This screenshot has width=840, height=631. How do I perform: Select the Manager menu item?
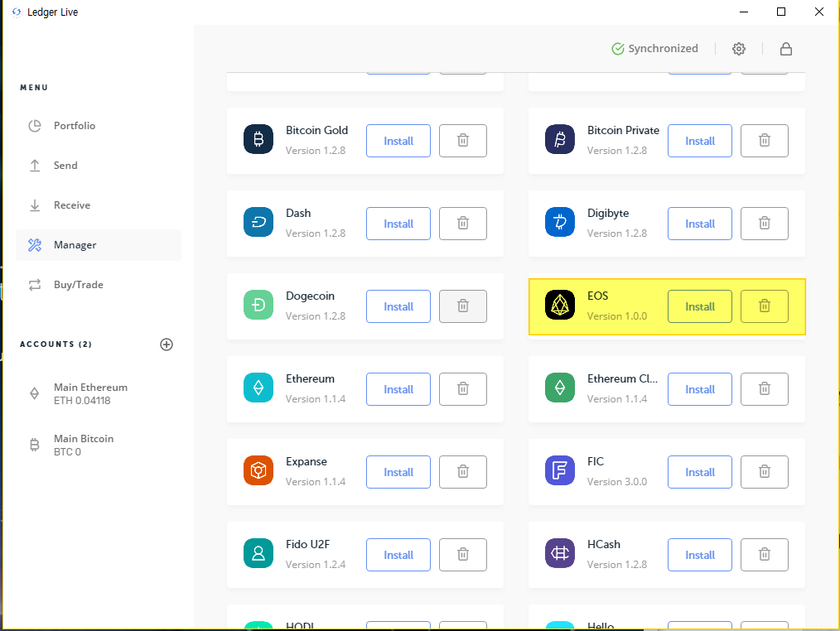[99, 245]
